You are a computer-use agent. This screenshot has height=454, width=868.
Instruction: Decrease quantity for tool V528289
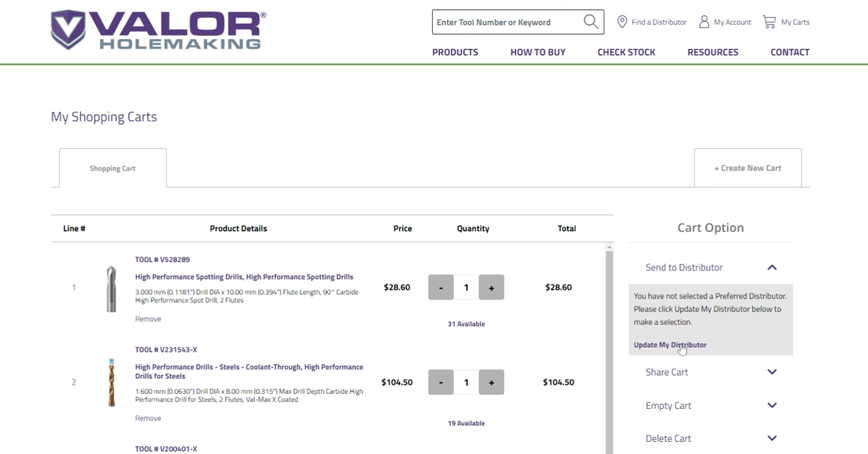(441, 287)
